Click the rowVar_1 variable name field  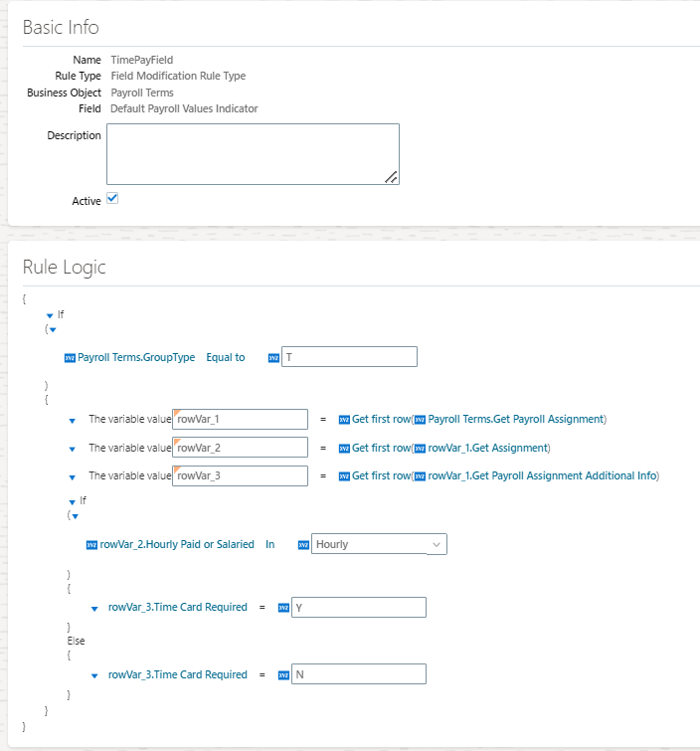241,419
